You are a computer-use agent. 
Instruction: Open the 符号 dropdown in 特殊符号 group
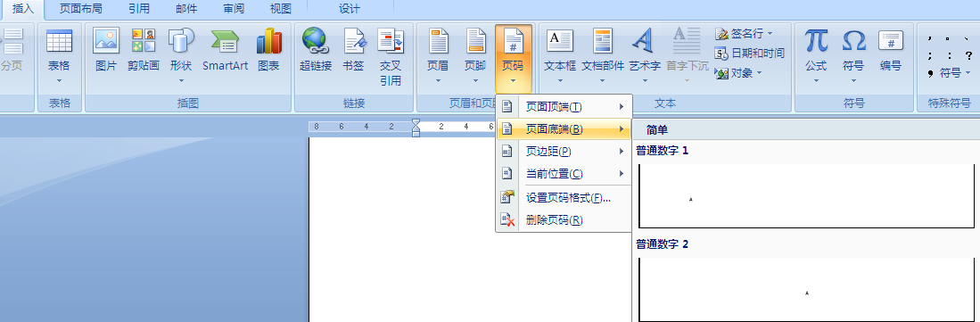pos(956,73)
